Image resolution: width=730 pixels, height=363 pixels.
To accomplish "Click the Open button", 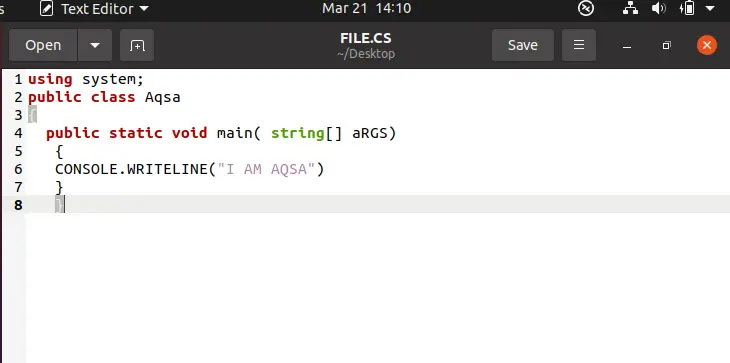I will click(43, 45).
